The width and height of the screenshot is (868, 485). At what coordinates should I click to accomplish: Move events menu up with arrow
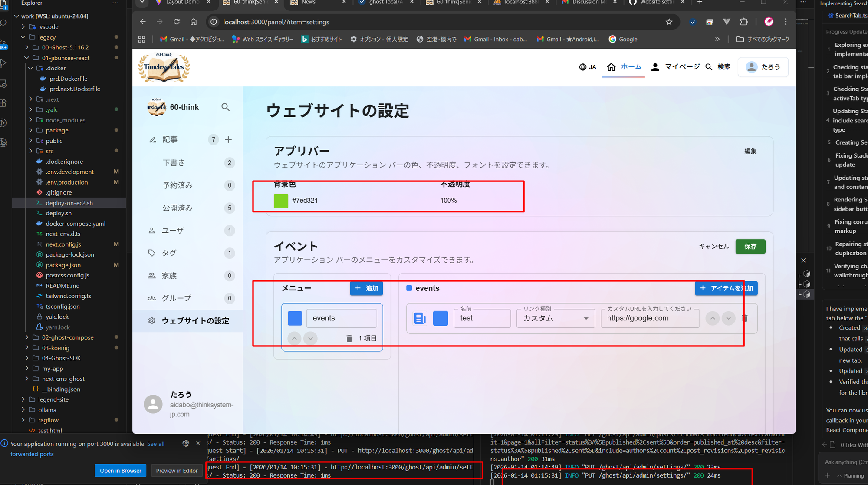294,338
